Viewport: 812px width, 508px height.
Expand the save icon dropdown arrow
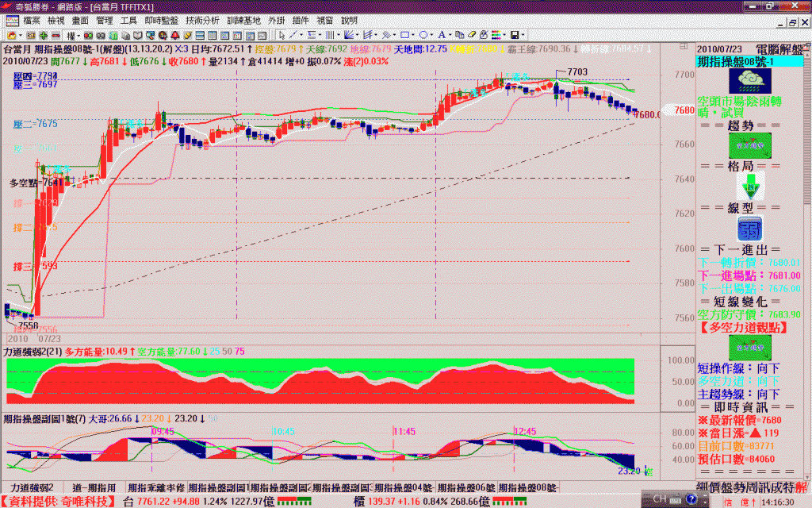[x=523, y=35]
